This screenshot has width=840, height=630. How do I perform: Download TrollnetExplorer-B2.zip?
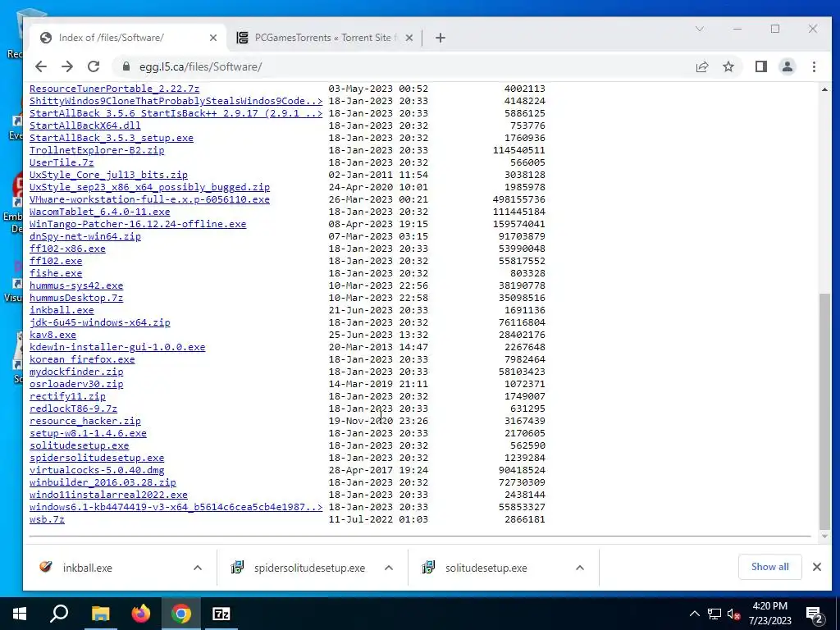pyautogui.click(x=97, y=150)
